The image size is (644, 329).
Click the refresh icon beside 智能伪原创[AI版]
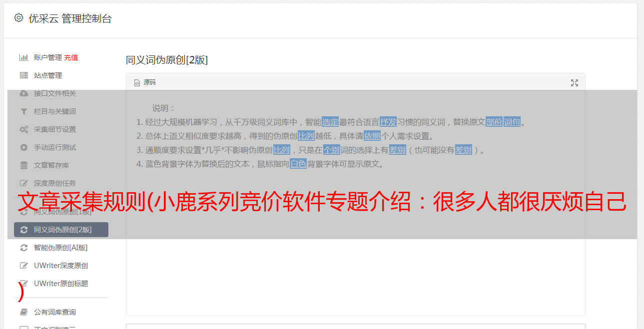23,248
